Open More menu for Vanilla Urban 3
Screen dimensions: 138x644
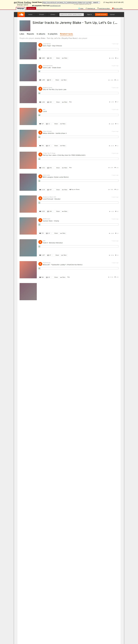(63, 146)
